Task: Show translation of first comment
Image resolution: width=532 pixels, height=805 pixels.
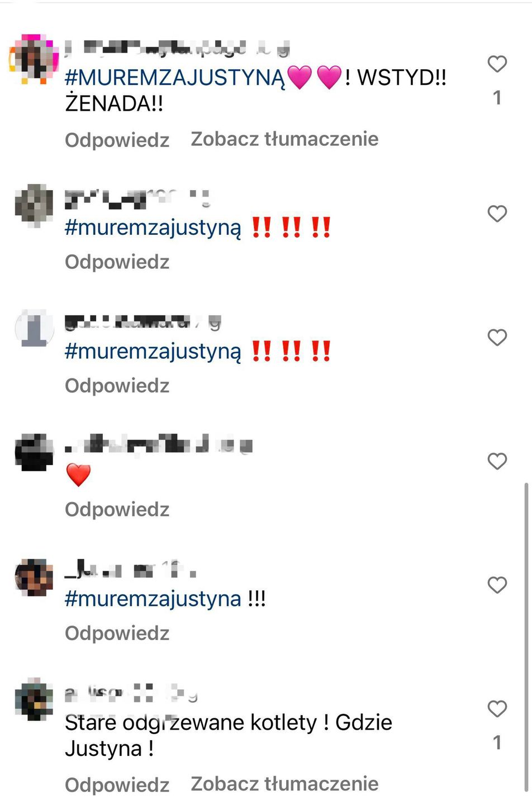Action: point(284,139)
